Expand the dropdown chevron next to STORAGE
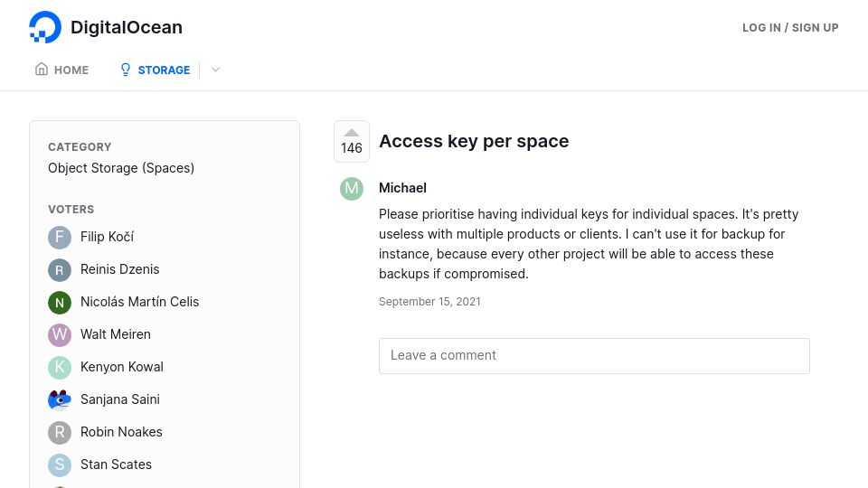The height and width of the screenshot is (488, 868). [x=215, y=70]
